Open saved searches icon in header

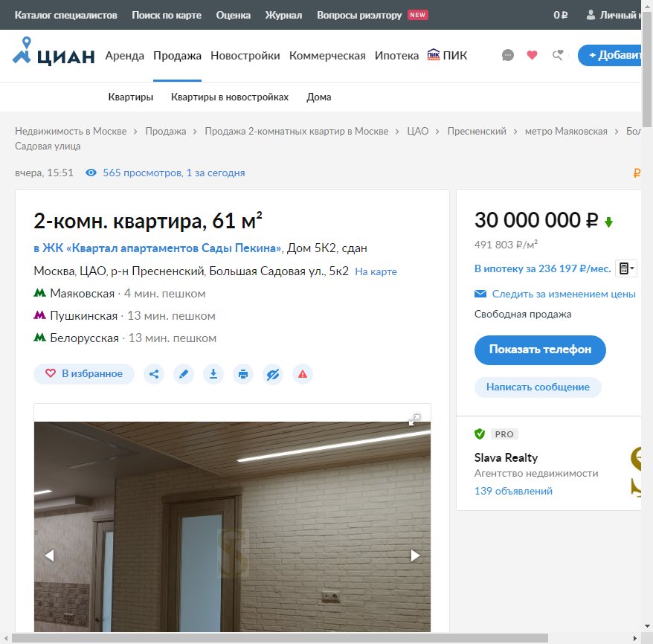[557, 55]
